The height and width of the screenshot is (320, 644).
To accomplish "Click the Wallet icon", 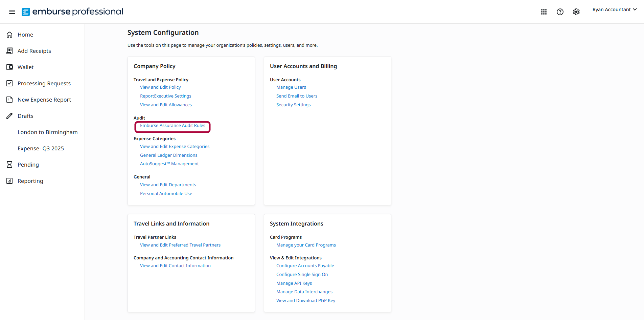I will (9, 67).
